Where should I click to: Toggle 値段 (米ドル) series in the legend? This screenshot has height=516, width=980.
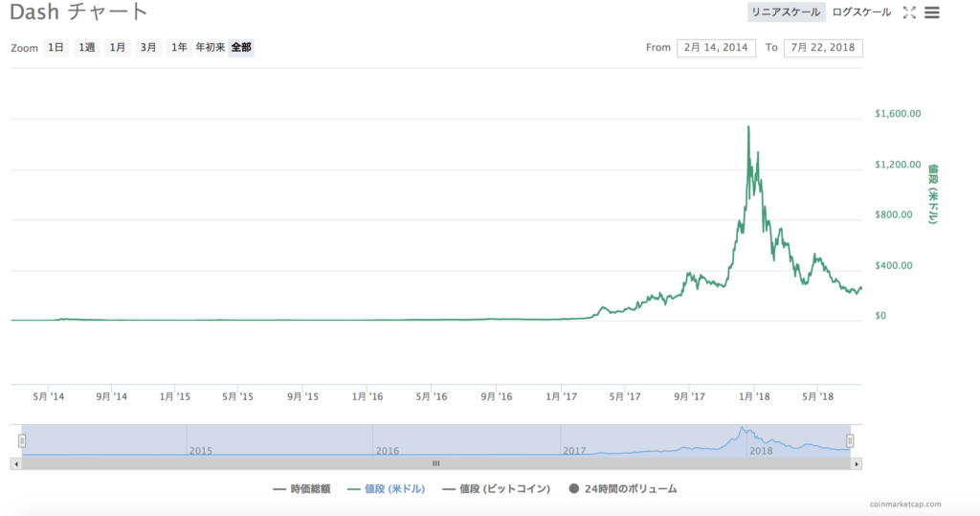[x=387, y=489]
